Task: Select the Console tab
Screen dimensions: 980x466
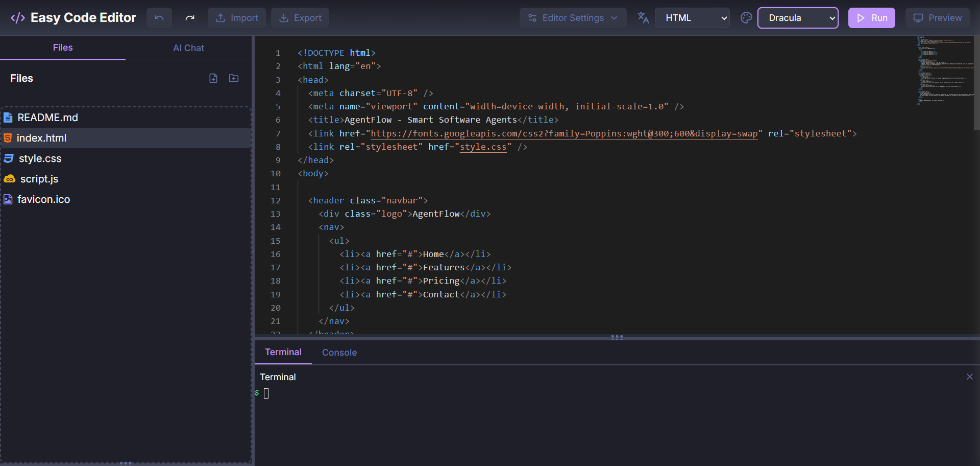Action: tap(339, 353)
